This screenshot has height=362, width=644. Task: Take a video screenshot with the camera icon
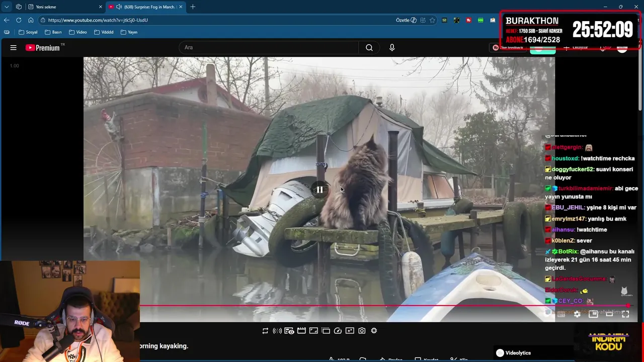point(362,331)
